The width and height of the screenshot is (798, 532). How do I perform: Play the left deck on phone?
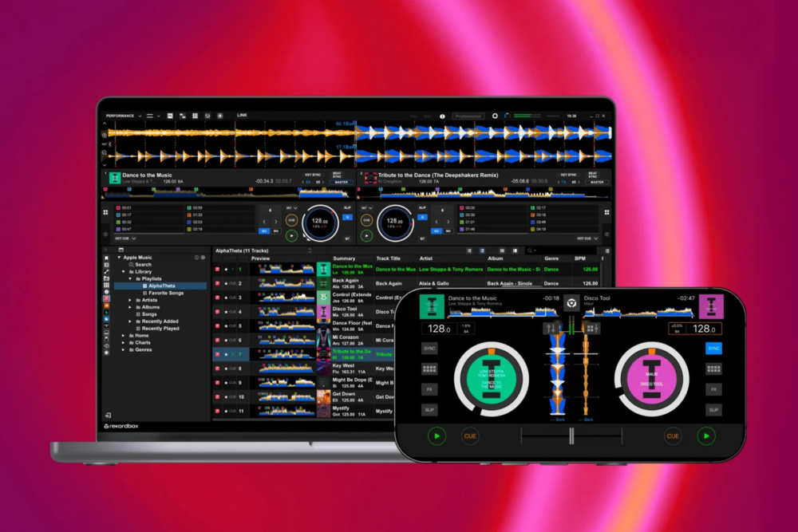click(x=437, y=435)
